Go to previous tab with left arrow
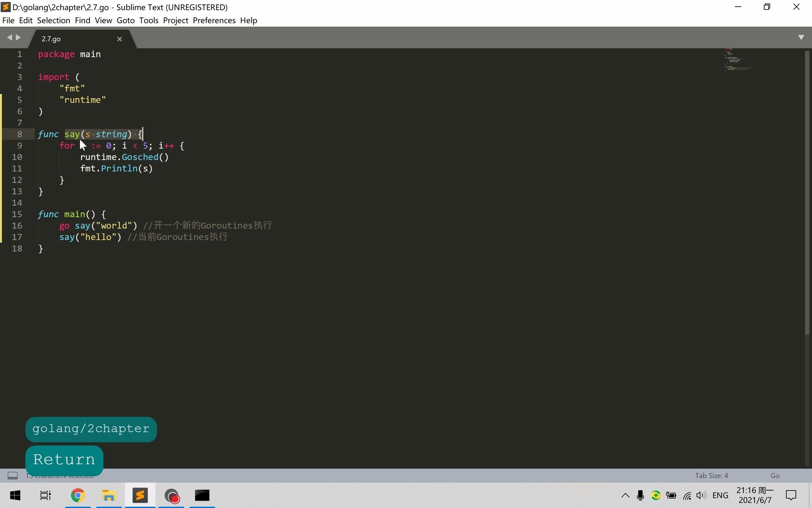 [x=10, y=37]
